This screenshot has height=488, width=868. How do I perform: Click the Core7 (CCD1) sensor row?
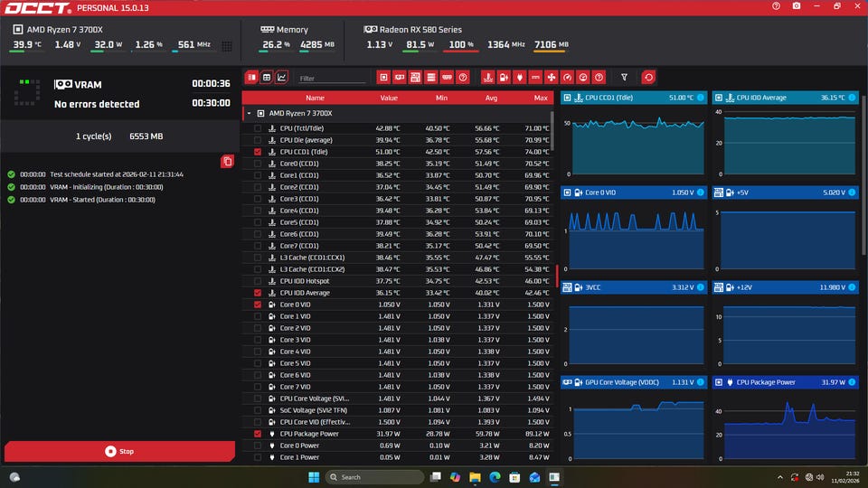[398, 246]
